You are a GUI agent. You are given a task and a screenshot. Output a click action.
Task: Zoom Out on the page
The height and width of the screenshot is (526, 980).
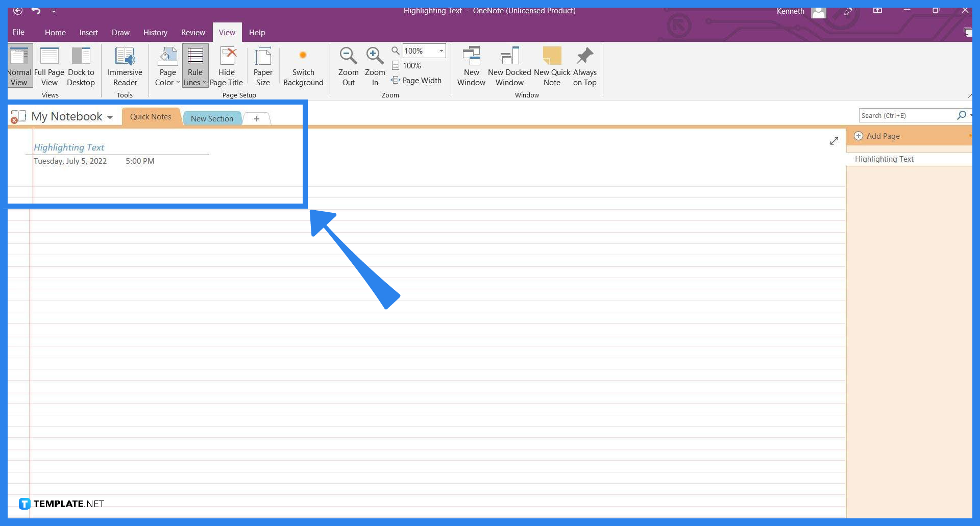[348, 65]
